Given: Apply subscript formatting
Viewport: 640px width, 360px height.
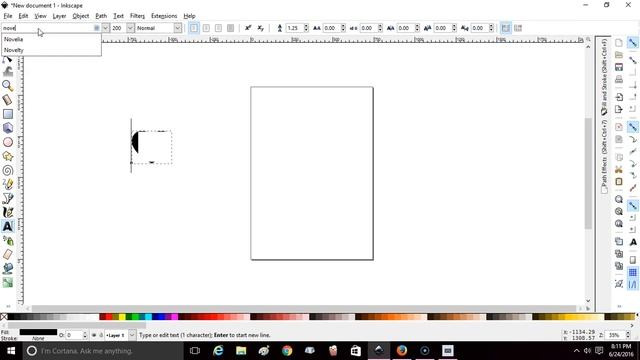Looking at the screenshot, I should click(x=260, y=28).
